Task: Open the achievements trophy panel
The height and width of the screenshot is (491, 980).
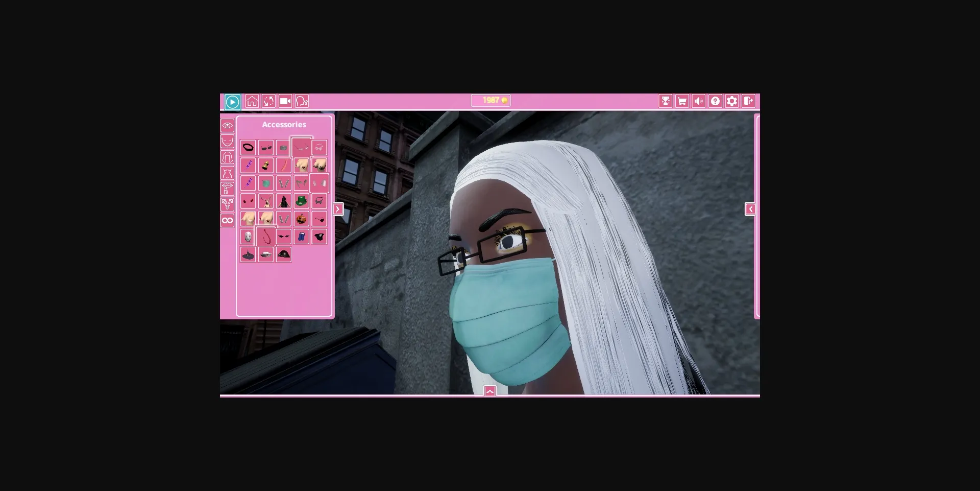Action: [666, 101]
